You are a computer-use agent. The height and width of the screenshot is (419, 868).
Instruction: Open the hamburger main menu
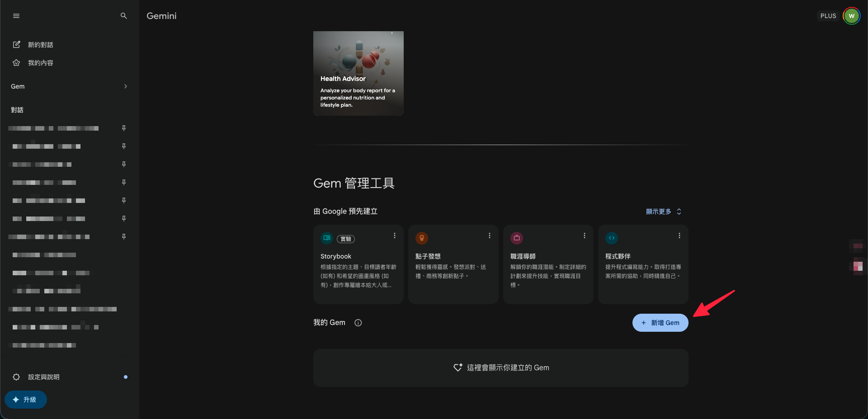coord(16,16)
